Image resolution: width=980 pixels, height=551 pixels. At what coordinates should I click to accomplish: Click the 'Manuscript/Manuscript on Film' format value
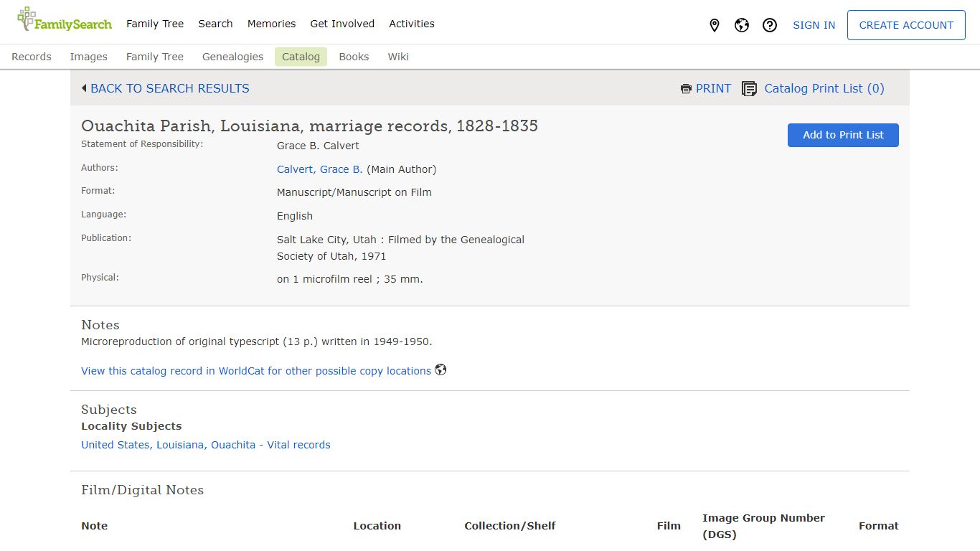tap(354, 192)
